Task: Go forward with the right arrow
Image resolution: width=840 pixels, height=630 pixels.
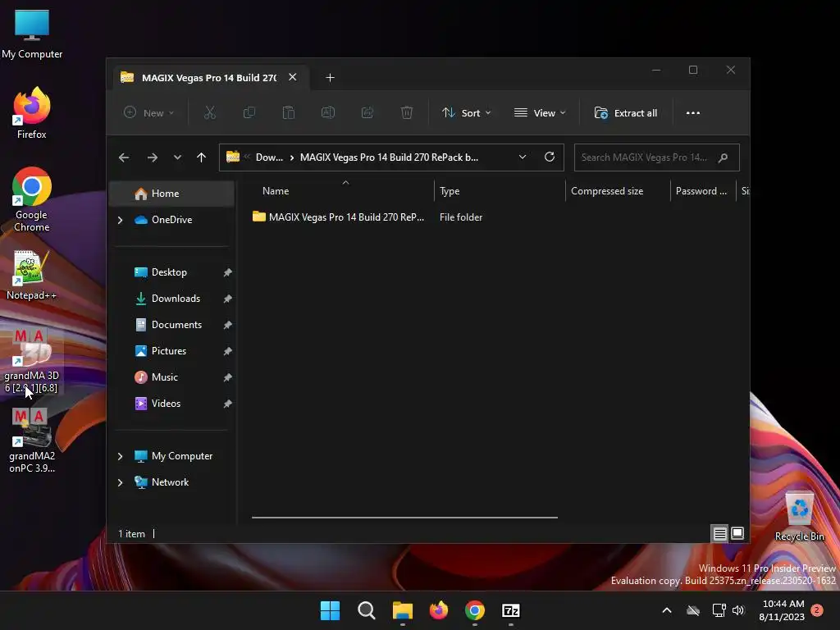Action: [x=153, y=157]
